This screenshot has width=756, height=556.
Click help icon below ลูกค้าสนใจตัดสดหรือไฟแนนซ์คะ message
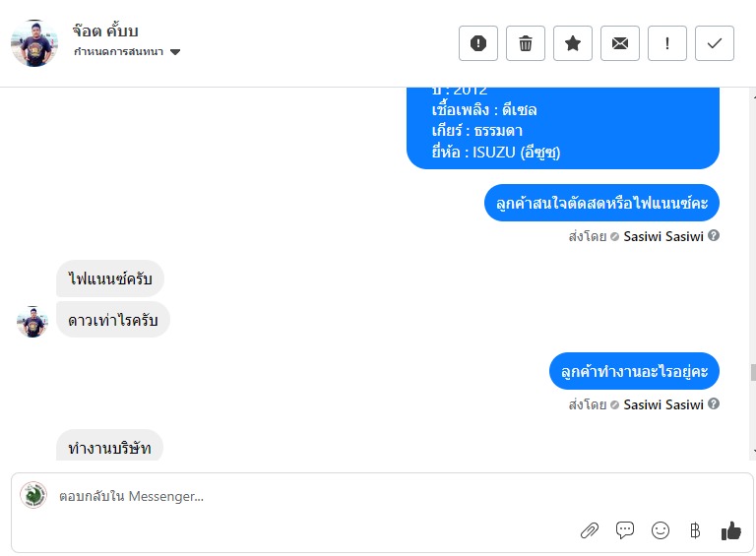[x=714, y=236]
